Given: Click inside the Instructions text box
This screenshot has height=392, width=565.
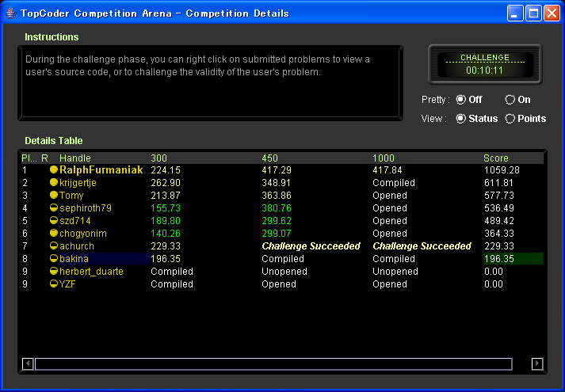Looking at the screenshot, I should pos(211,83).
